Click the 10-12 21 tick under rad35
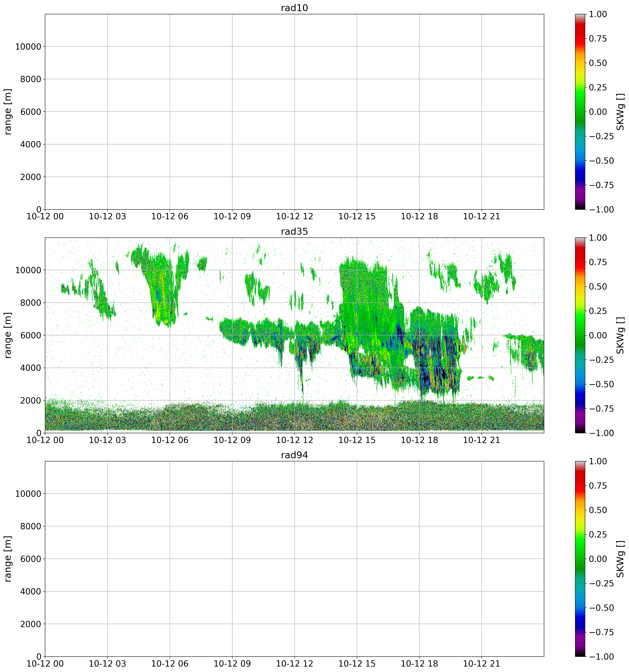The height and width of the screenshot is (672, 629). (x=481, y=440)
